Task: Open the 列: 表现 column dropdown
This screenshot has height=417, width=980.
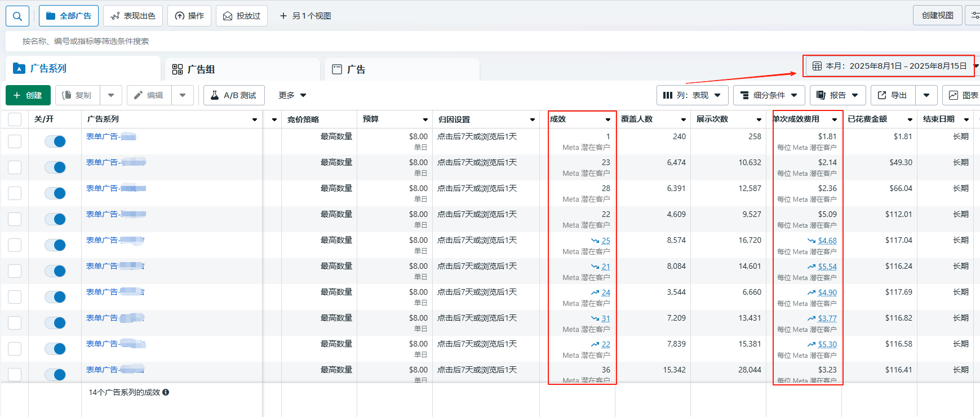Action: tap(693, 95)
